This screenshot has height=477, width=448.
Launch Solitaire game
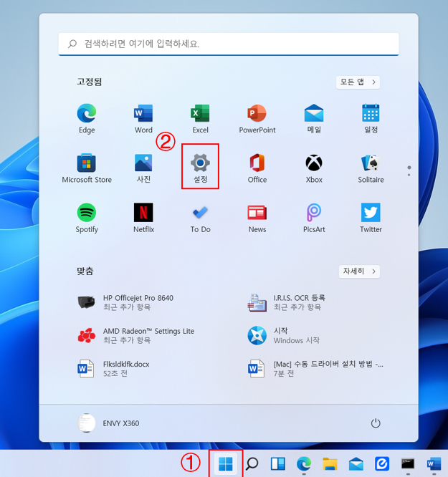(371, 168)
